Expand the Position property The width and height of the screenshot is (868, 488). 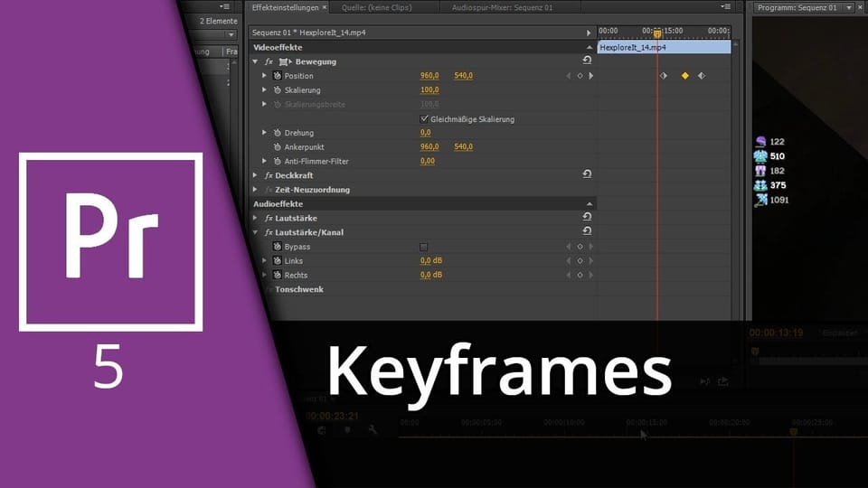tap(264, 76)
